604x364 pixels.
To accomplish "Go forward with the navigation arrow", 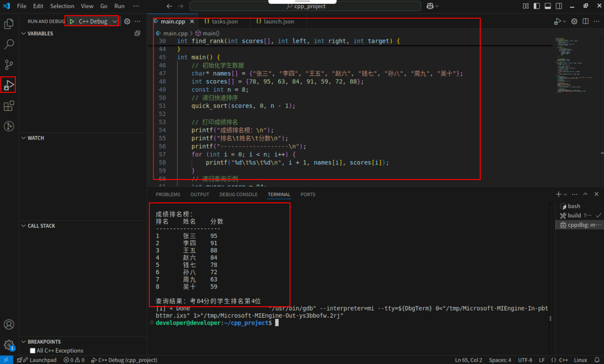I will (x=180, y=6).
